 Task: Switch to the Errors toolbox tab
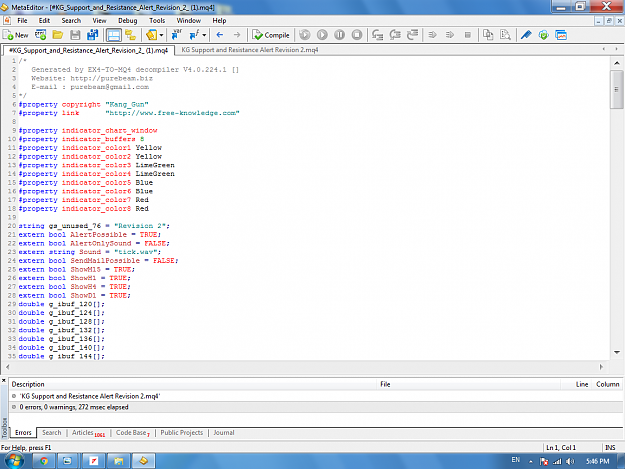point(23,433)
